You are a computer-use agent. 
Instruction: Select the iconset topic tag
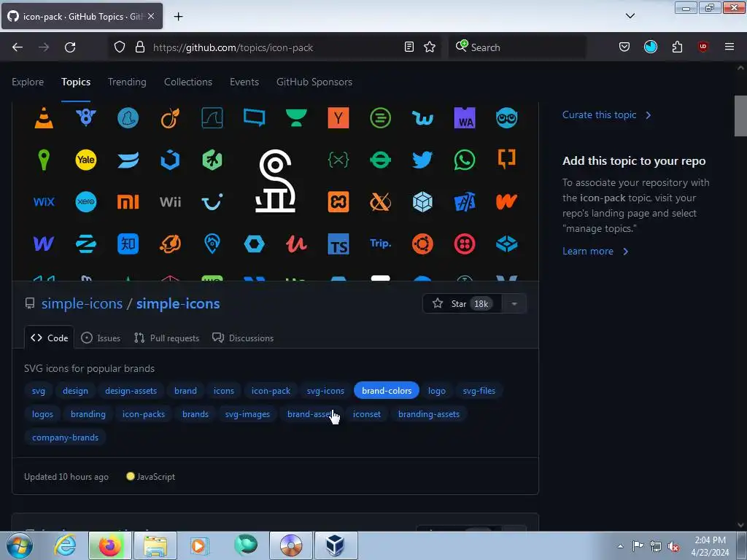[x=366, y=414]
